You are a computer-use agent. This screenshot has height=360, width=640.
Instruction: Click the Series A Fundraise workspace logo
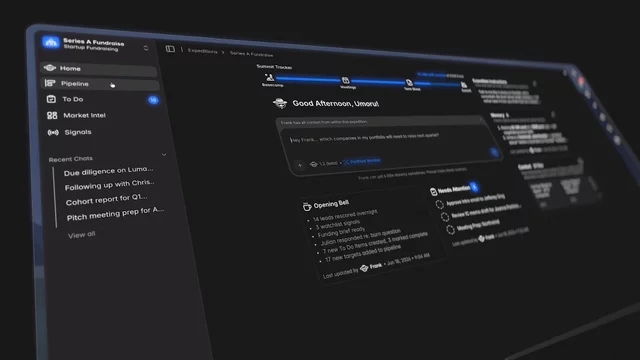(51, 42)
